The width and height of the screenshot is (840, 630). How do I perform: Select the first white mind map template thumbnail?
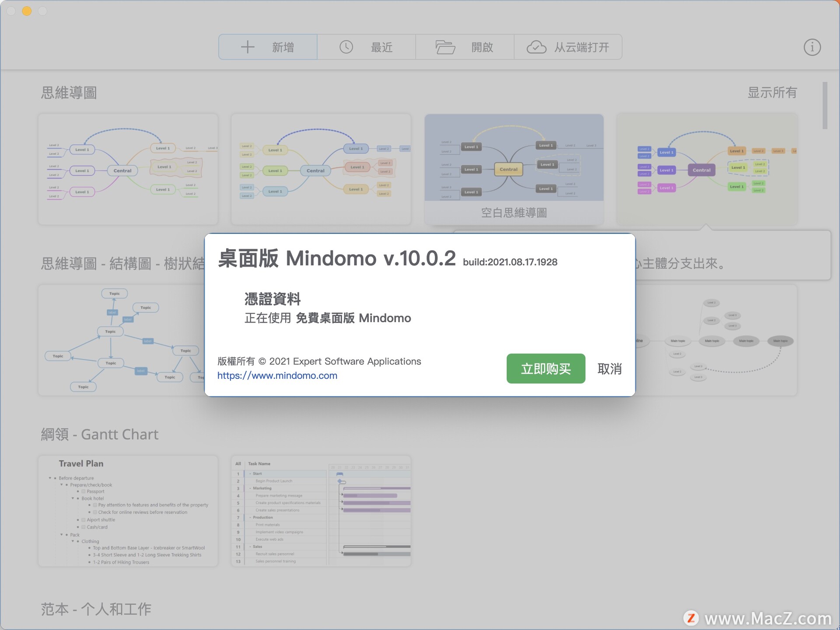coord(128,169)
